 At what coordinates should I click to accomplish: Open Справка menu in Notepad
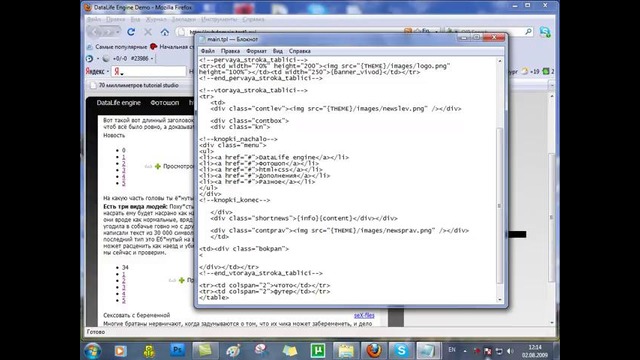[300, 51]
